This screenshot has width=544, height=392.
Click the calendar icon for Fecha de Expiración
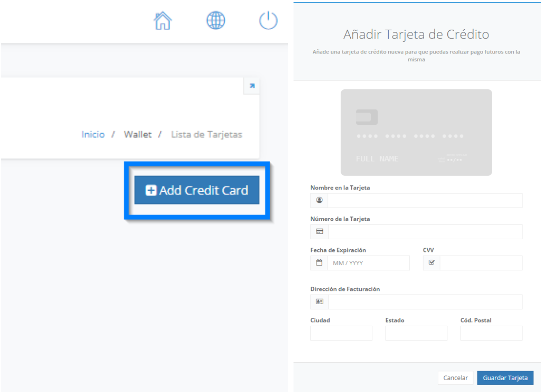click(x=319, y=263)
